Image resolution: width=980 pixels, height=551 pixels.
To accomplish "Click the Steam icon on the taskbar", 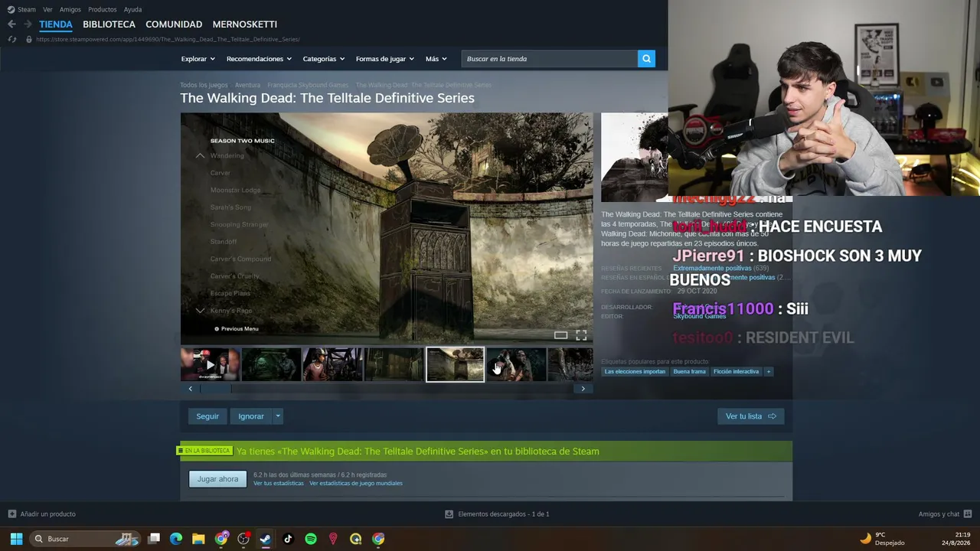I will tap(265, 539).
